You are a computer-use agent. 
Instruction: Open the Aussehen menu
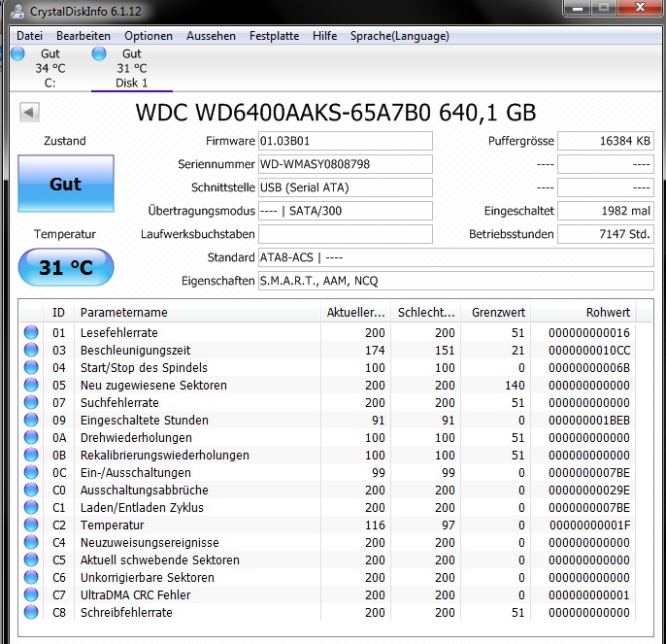click(211, 36)
